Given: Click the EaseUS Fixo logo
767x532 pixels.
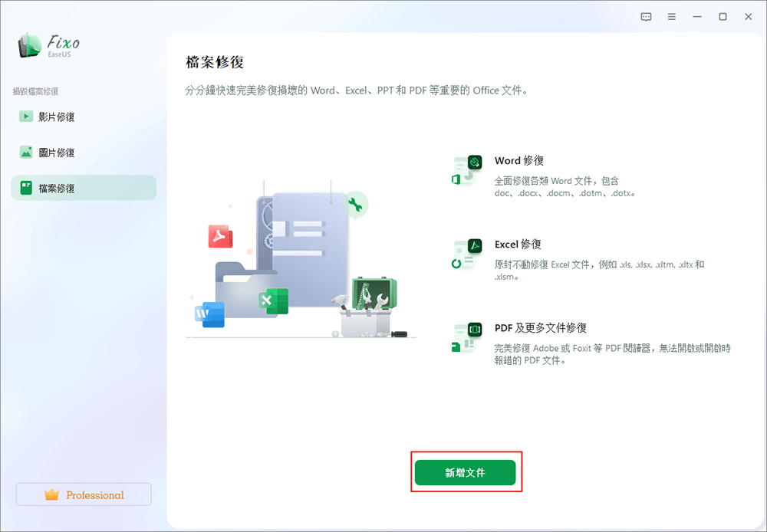Looking at the screenshot, I should pyautogui.click(x=48, y=46).
